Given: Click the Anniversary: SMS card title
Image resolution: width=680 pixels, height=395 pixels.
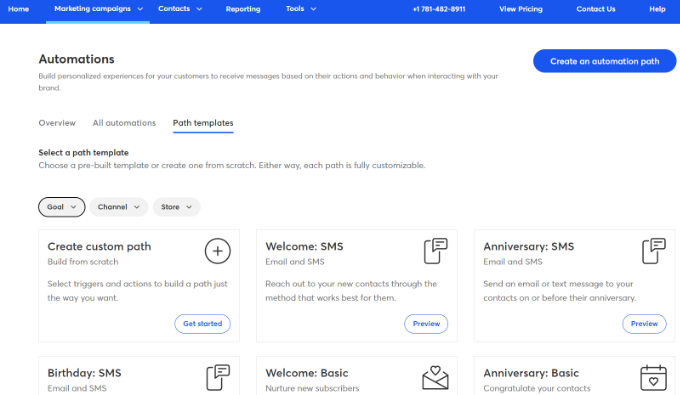Looking at the screenshot, I should point(529,247).
